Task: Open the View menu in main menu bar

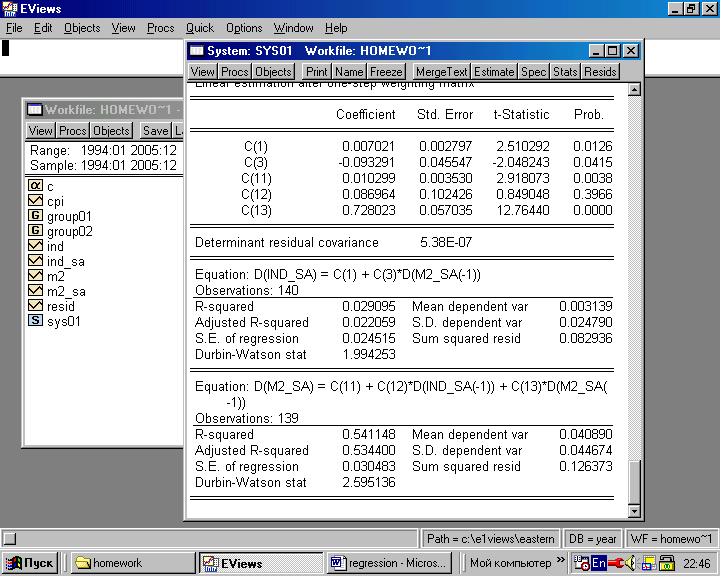Action: pos(123,28)
